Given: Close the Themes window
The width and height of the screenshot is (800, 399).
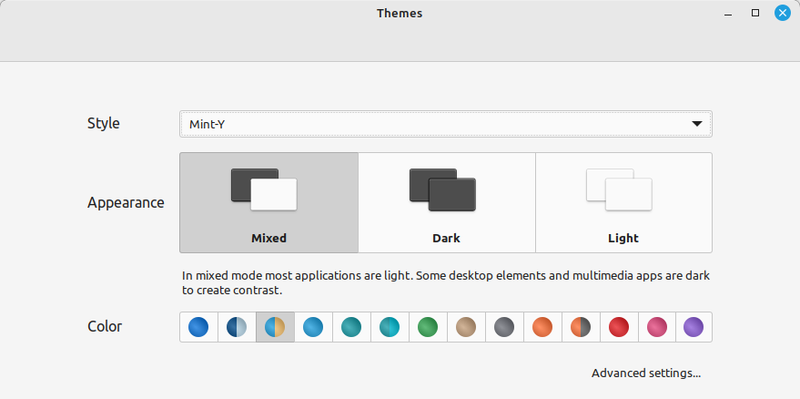Looking at the screenshot, I should point(783,13).
